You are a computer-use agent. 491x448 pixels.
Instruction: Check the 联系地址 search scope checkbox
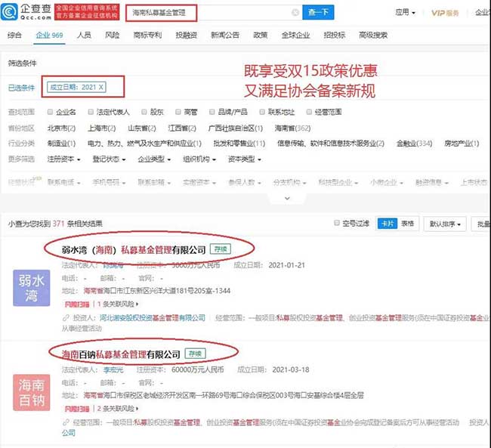262,112
